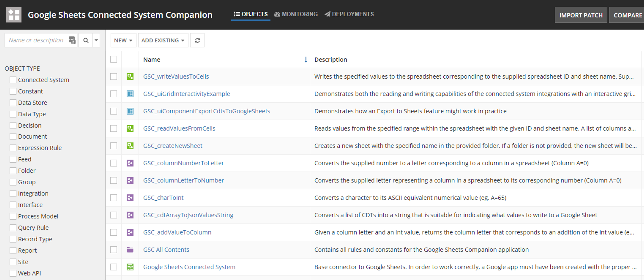Toggle the select-all checkbox in table header

[114, 59]
